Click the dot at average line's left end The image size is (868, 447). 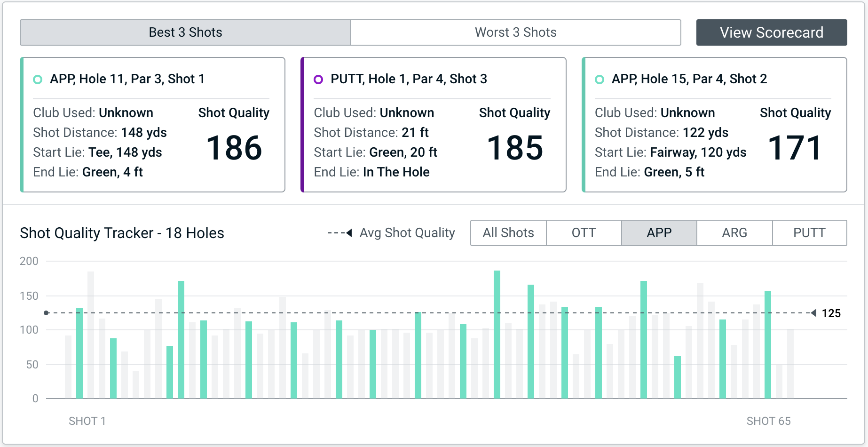tap(46, 313)
